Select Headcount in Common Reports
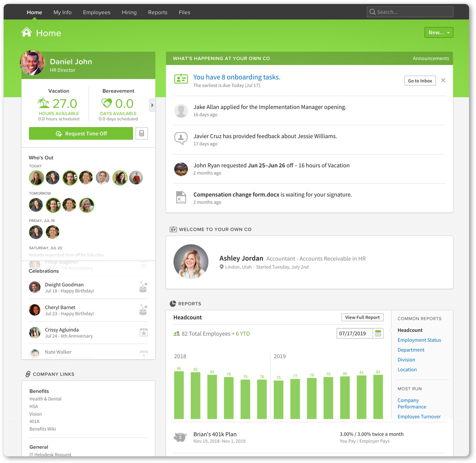This screenshot has height=463, width=476. click(x=410, y=330)
